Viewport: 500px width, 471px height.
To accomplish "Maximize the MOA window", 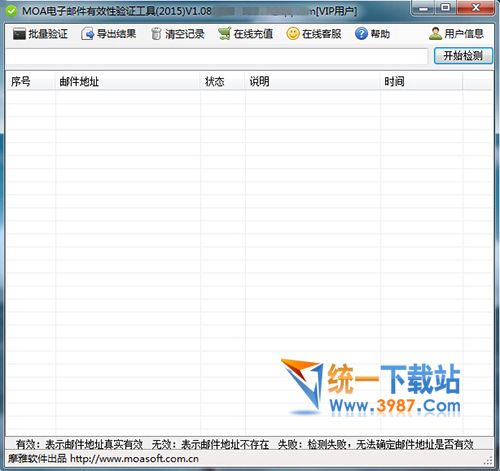I will [x=445, y=8].
